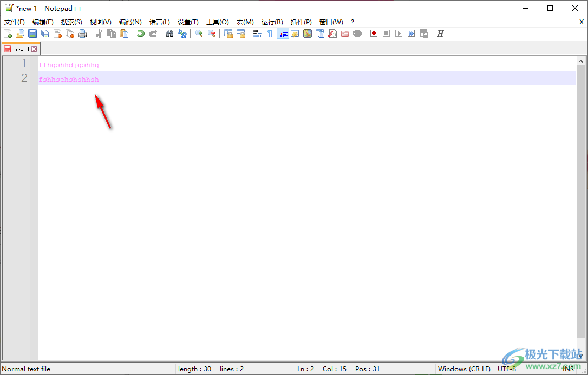Open the 插件(P) plugins menu

301,22
